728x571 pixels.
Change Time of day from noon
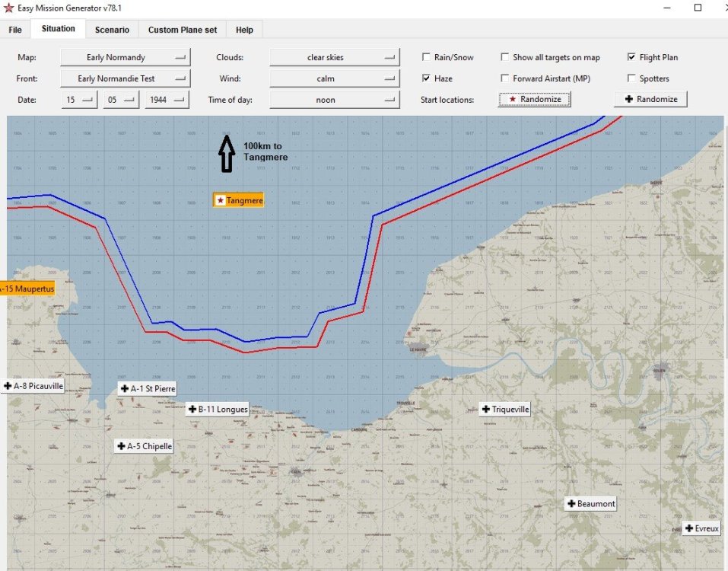point(335,99)
